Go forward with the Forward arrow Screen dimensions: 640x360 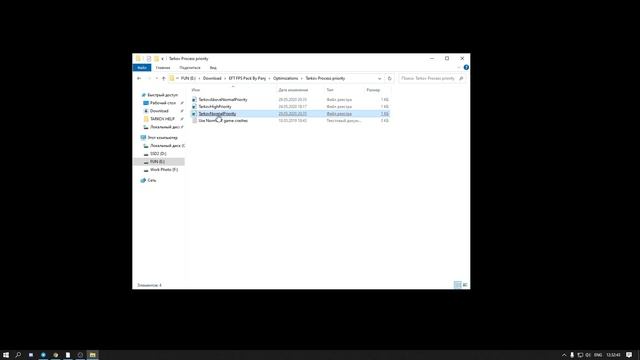pos(149,78)
